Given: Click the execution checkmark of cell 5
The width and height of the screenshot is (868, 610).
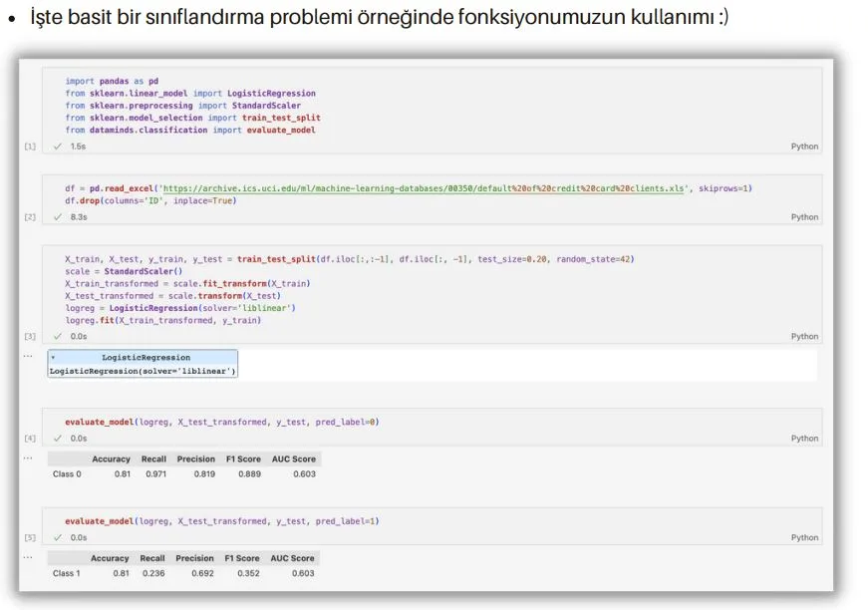Looking at the screenshot, I should coord(58,538).
